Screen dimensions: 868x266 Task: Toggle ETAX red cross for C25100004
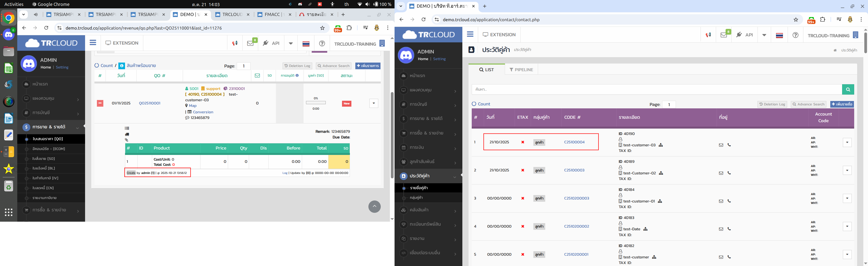click(523, 142)
